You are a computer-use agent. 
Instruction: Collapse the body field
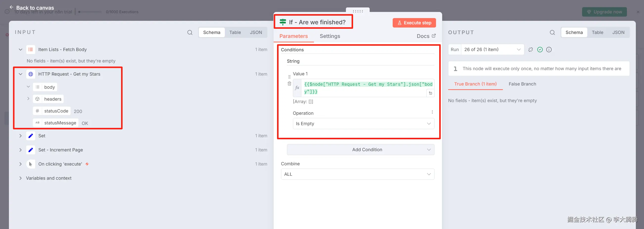[28, 87]
